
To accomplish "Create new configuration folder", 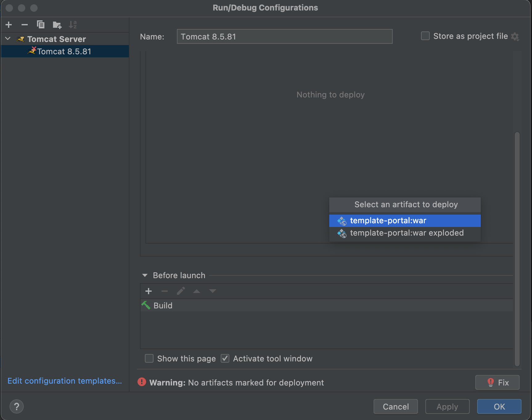I will coord(57,25).
